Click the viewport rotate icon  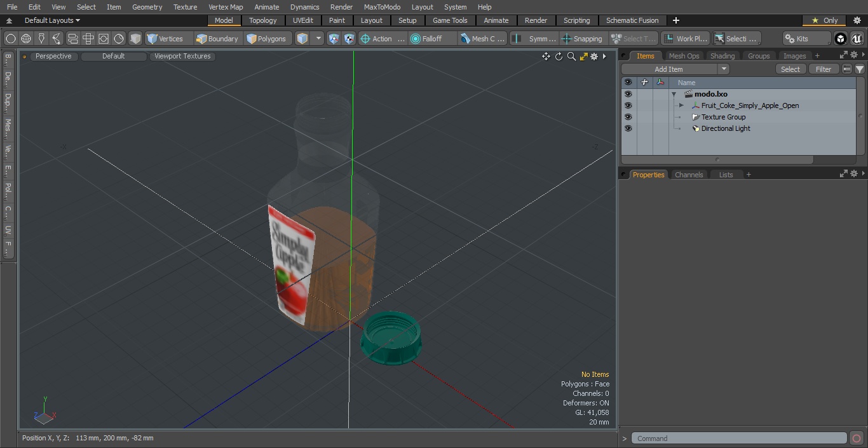click(x=559, y=57)
